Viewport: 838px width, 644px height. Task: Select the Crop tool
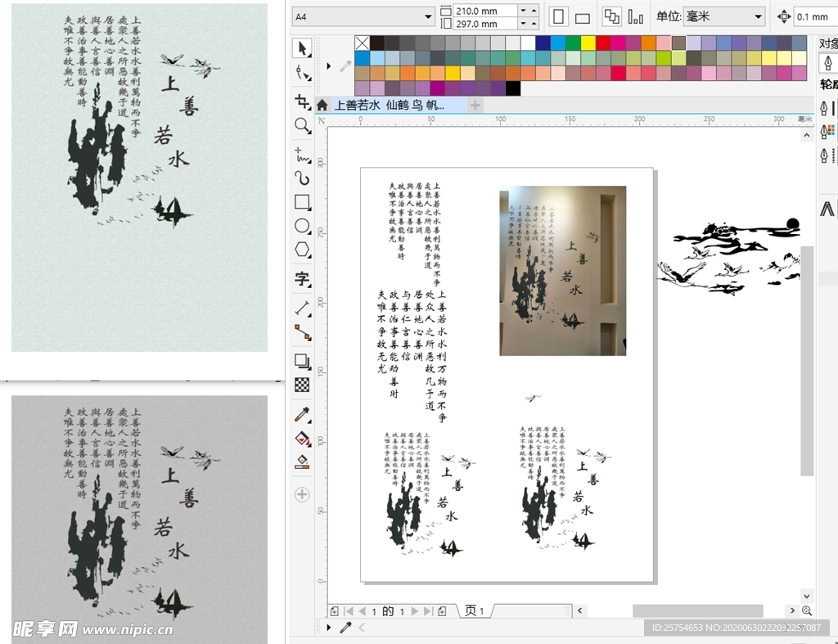tap(303, 101)
